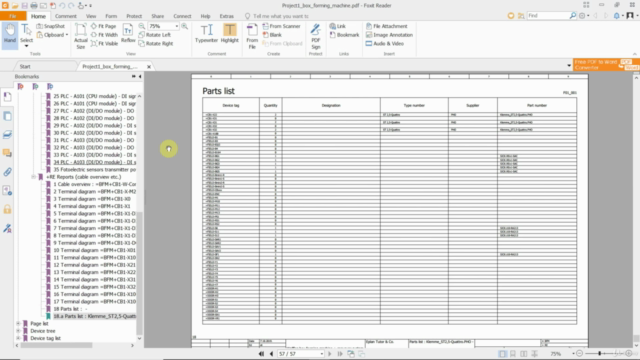This screenshot has width=640, height=360.
Task: Open the Comments panel icon
Action: click(x=7, y=153)
